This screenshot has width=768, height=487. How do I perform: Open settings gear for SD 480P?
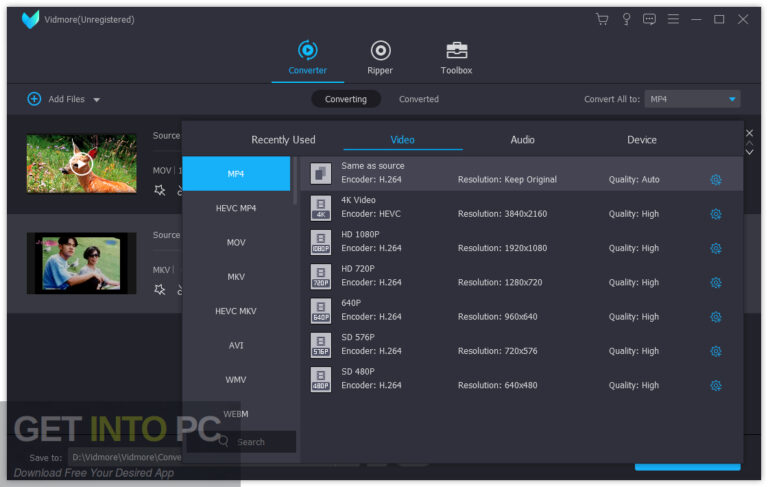coord(716,386)
